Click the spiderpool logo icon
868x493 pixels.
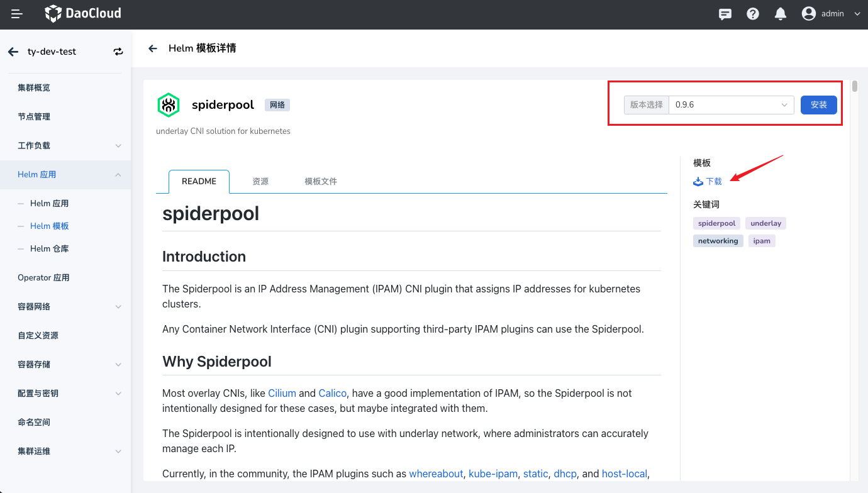(169, 105)
